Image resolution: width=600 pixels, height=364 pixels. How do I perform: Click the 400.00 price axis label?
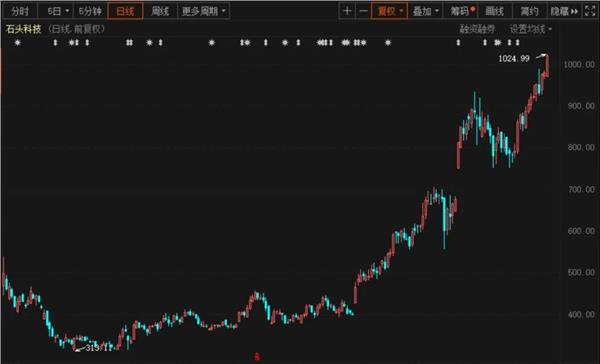coord(581,315)
